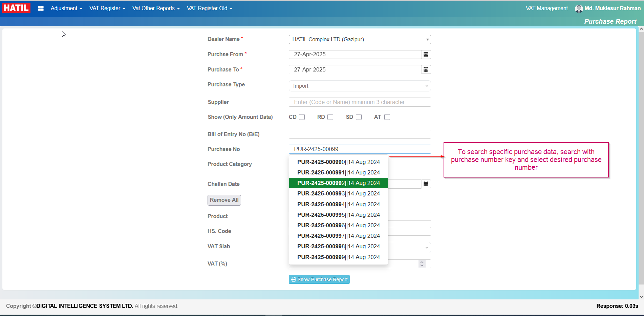The height and width of the screenshot is (316, 644).
Task: Focus the Bill of Entry No field
Action: 360,134
